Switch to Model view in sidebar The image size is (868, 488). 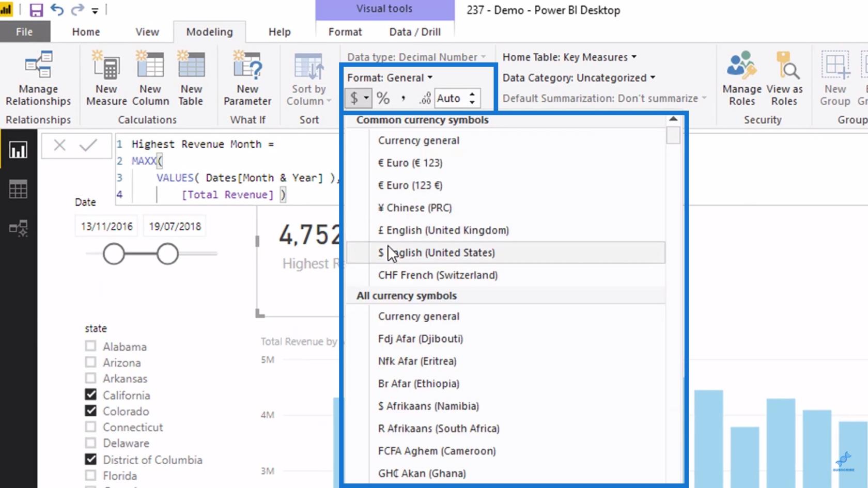[18, 228]
